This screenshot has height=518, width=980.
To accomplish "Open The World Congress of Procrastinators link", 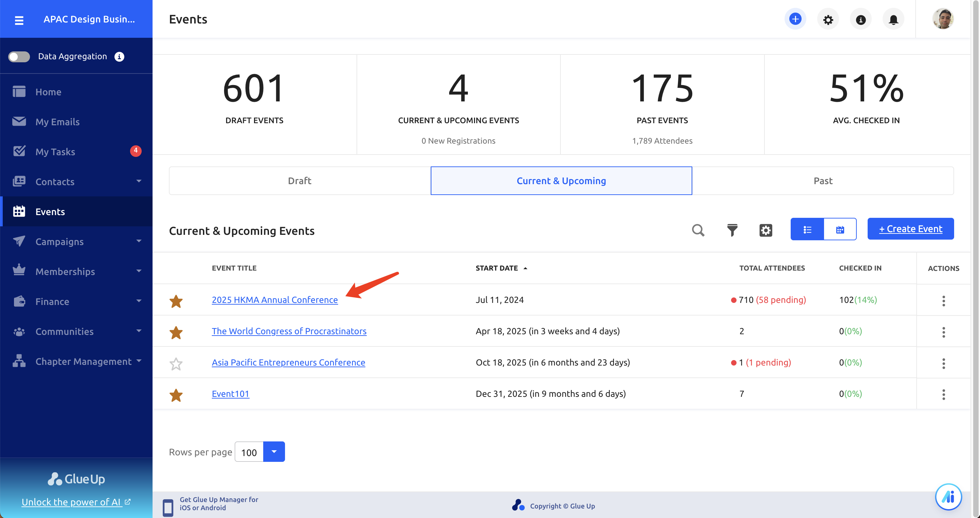I will [289, 331].
